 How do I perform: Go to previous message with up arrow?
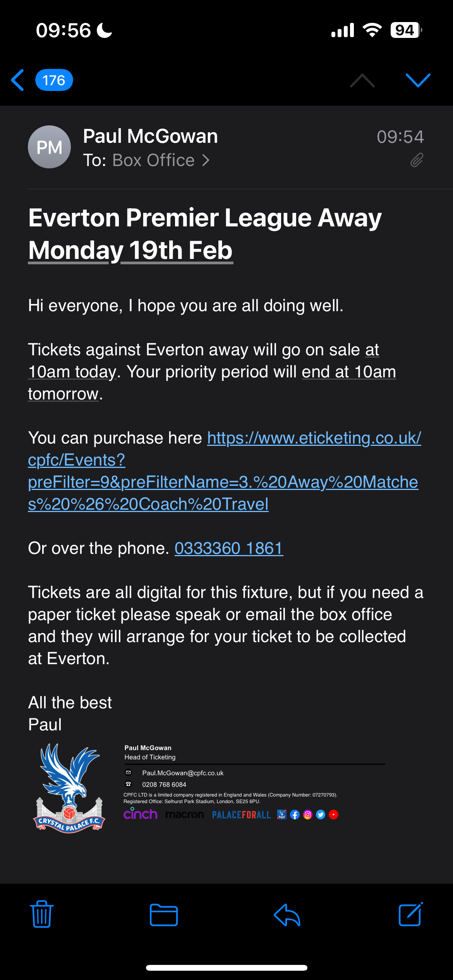tap(362, 80)
